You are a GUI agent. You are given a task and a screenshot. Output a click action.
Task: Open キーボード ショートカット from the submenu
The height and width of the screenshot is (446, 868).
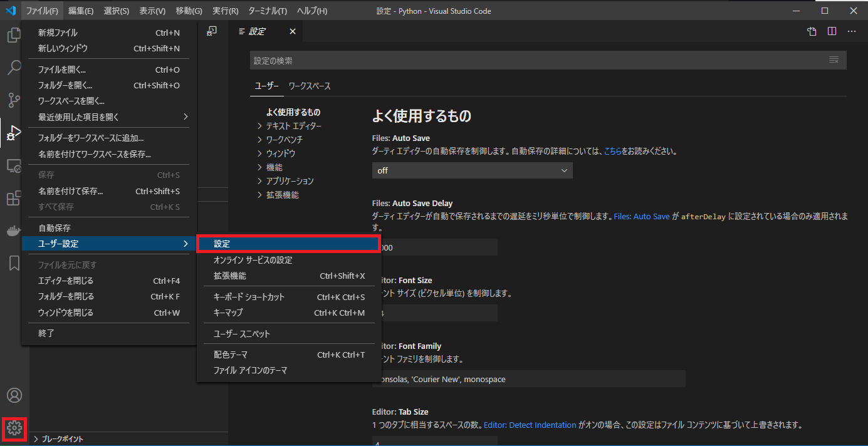click(x=288, y=297)
